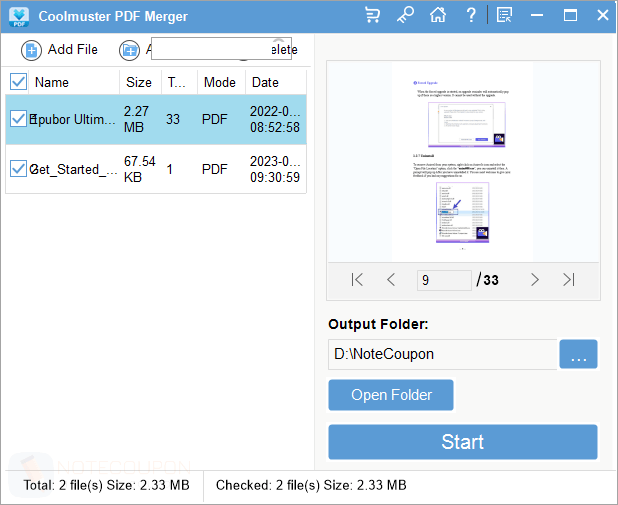The height and width of the screenshot is (505, 618).
Task: Click the Size column header
Action: point(139,82)
